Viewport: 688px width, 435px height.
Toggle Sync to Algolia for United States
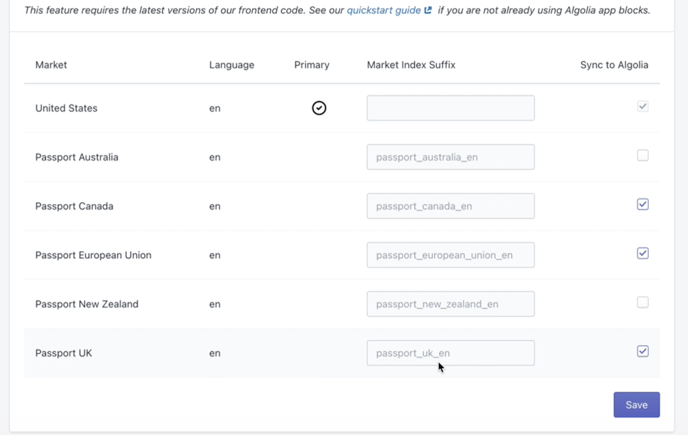point(643,106)
